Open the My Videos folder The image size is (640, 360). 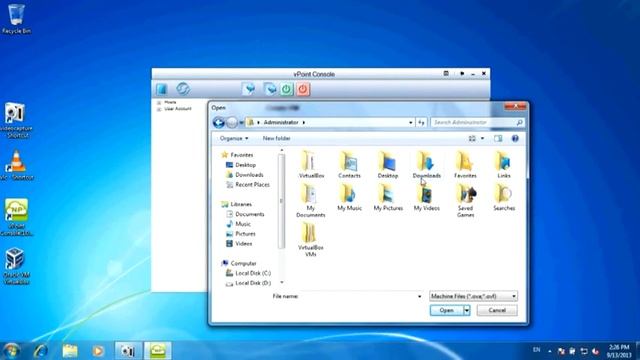tap(427, 198)
